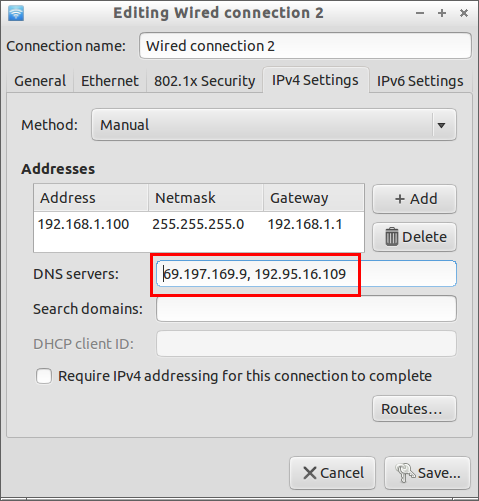Enable Require IPv4 addressing checkbox
This screenshot has width=479, height=501.
point(44,376)
